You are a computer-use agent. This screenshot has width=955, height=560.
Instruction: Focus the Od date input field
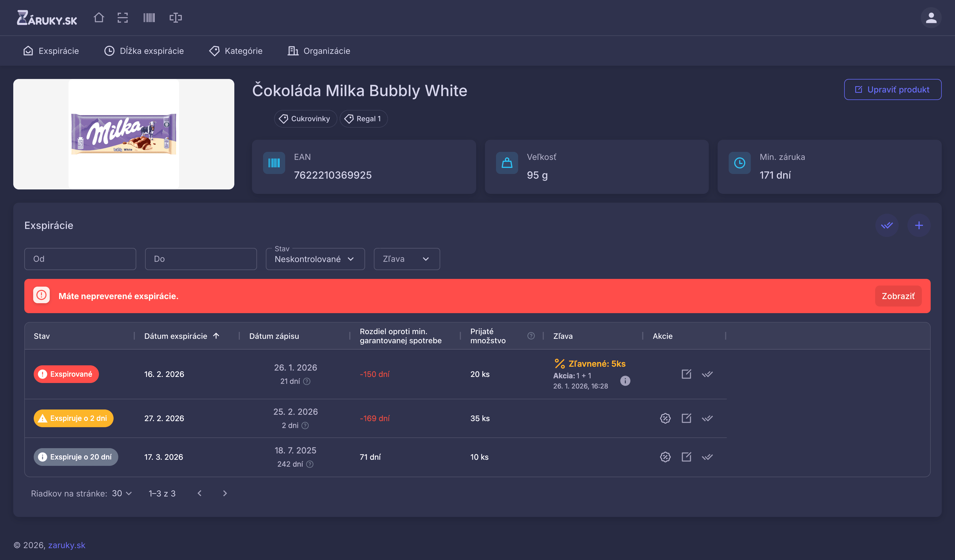80,259
